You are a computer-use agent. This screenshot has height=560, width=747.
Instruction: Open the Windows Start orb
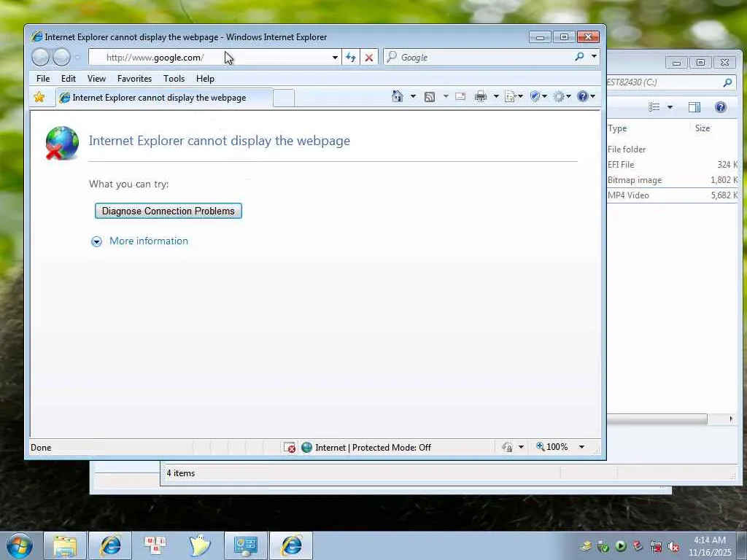pyautogui.click(x=20, y=545)
